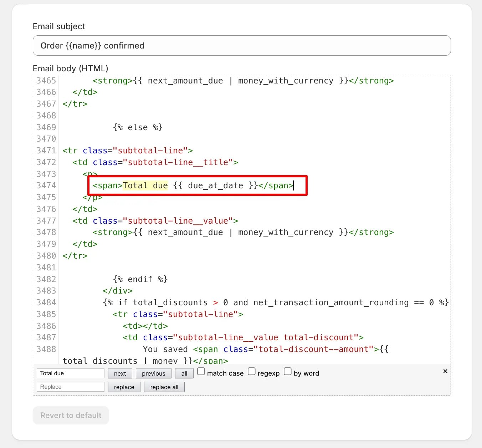
Task: Click line number 3469 in the gutter
Action: coord(46,127)
